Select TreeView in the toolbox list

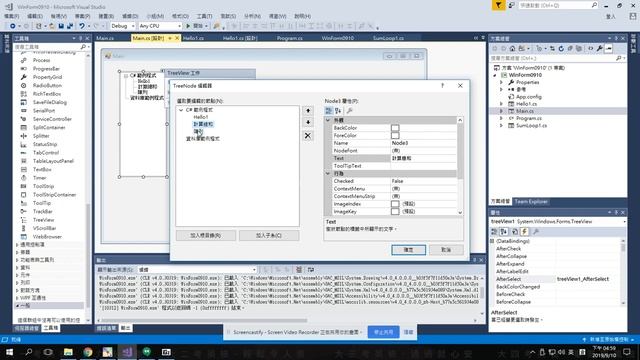pos(43,220)
